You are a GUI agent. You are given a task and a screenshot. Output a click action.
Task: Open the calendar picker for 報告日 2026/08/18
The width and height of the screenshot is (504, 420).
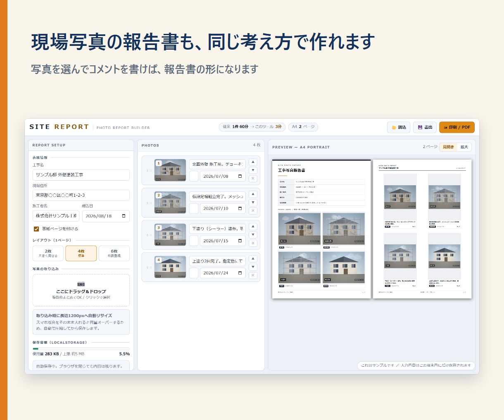(x=124, y=216)
